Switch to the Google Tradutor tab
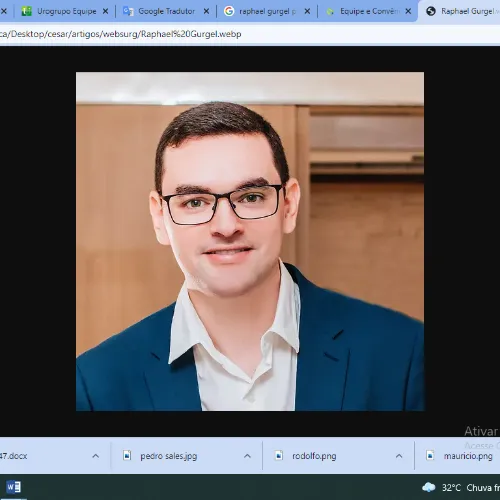Screen dimensions: 500x500 [x=166, y=11]
